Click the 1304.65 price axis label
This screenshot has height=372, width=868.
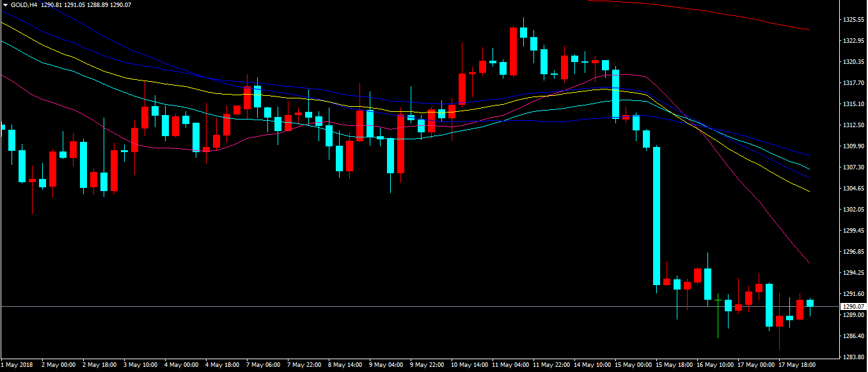click(x=853, y=189)
